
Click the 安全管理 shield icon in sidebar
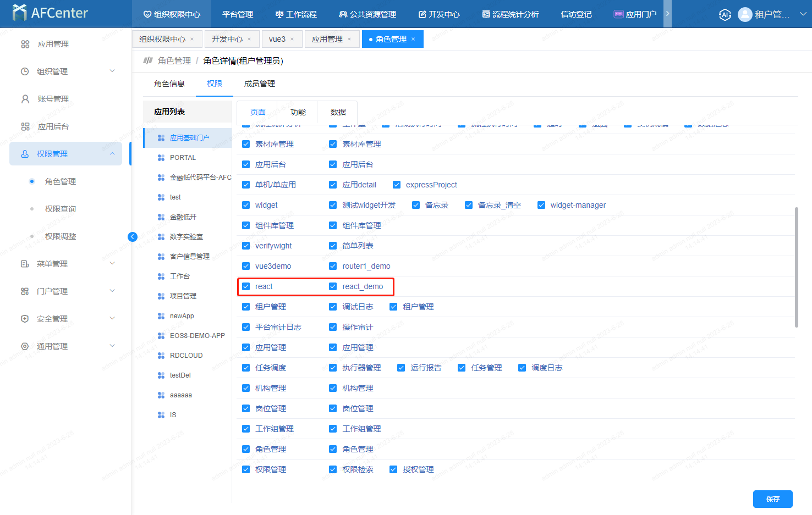click(x=25, y=319)
